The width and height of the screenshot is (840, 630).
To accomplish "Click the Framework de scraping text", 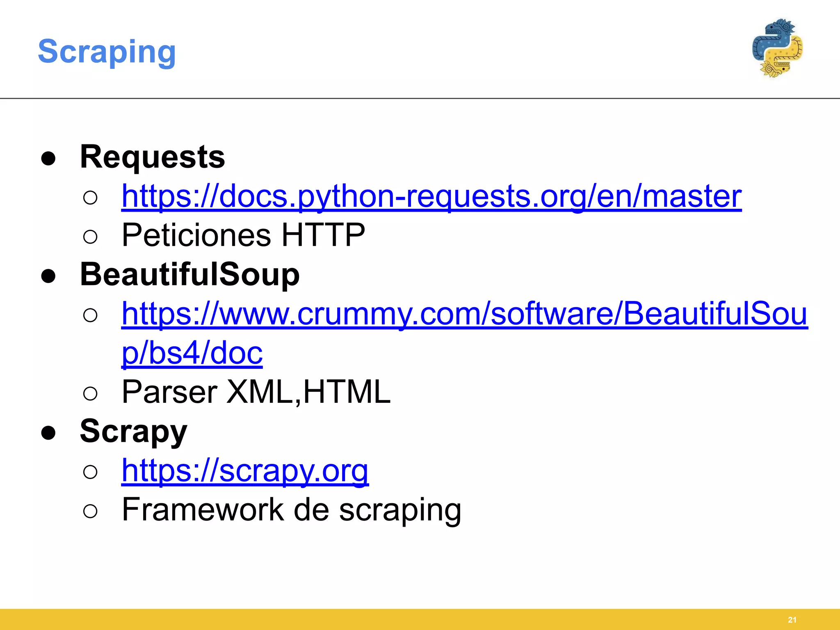I will click(x=292, y=509).
